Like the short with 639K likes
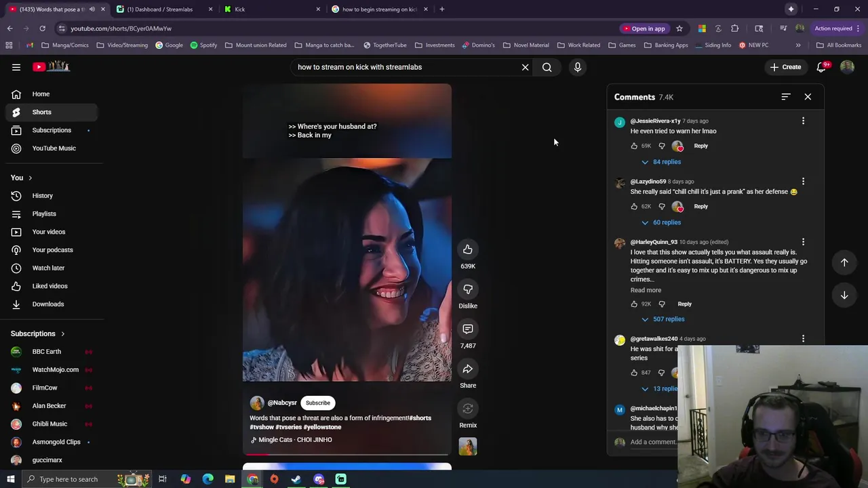 coord(468,249)
